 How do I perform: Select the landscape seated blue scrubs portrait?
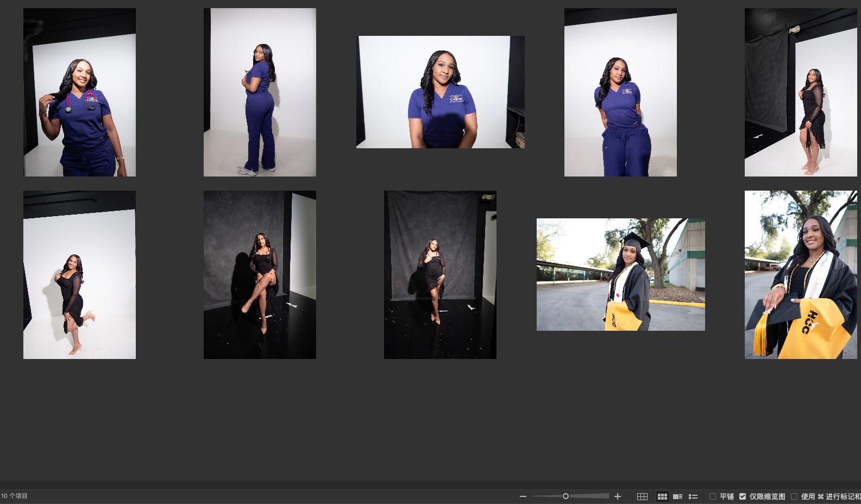(440, 92)
